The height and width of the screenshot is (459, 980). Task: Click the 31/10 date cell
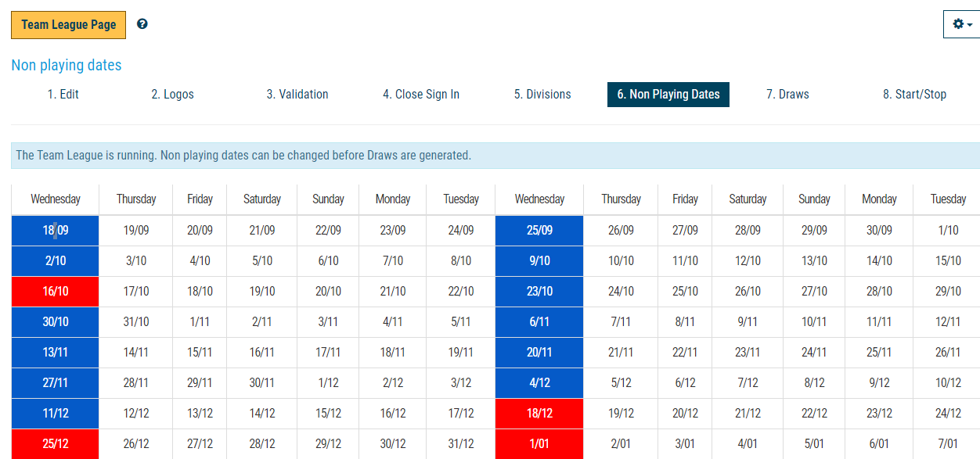[136, 322]
